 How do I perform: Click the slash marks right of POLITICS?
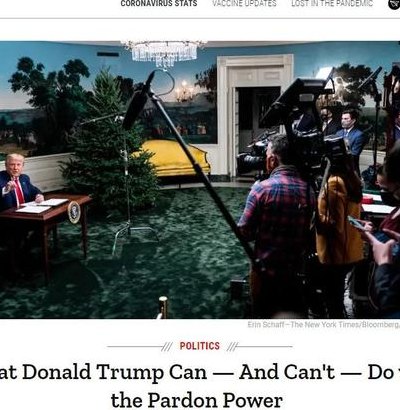pyautogui.click(x=232, y=347)
